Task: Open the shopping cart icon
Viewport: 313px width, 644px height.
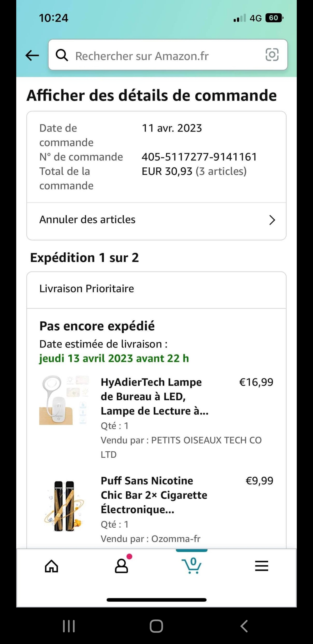Action: tap(192, 565)
